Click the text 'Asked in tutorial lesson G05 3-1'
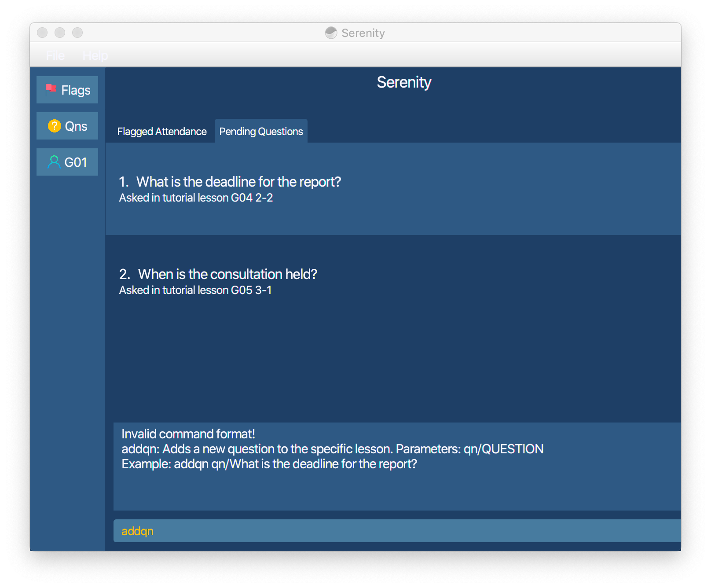 tap(195, 290)
